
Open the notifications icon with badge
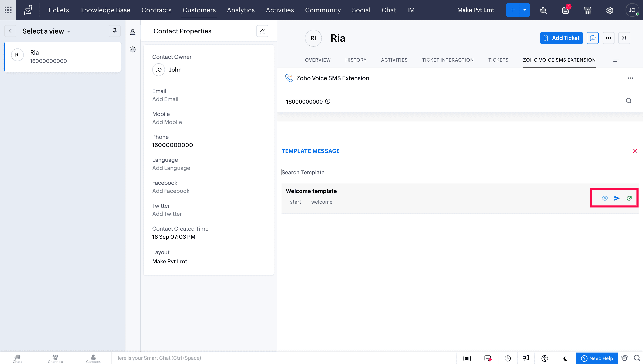[x=565, y=10]
